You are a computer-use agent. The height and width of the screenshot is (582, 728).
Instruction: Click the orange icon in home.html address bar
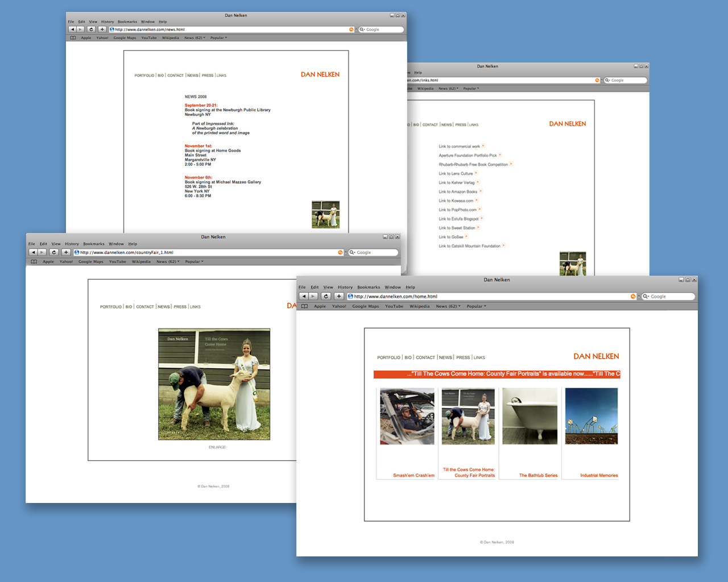point(633,296)
